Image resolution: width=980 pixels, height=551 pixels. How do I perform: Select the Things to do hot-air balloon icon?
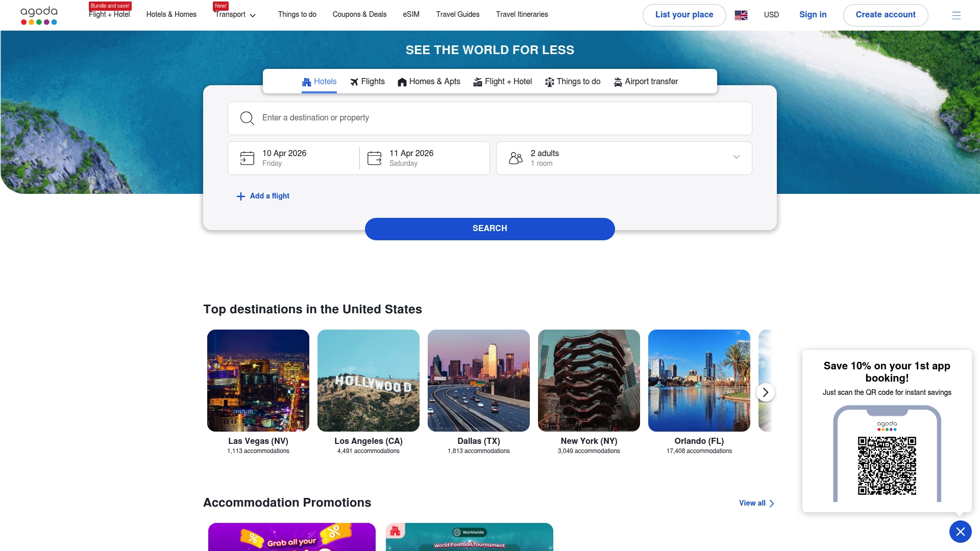(x=550, y=82)
